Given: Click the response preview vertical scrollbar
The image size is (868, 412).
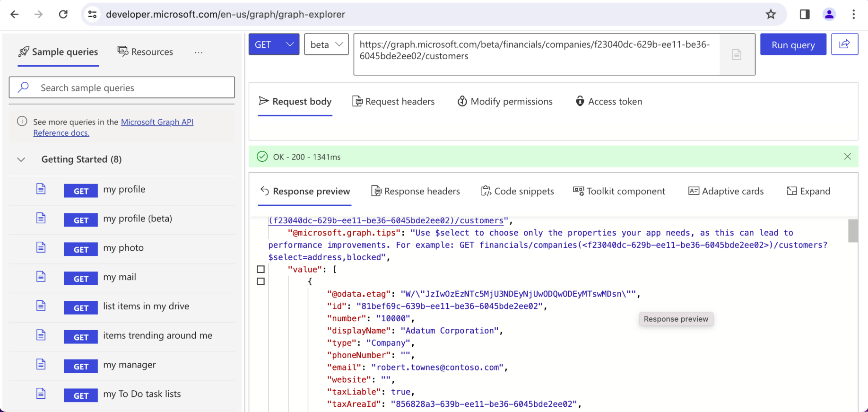Looking at the screenshot, I should click(853, 231).
